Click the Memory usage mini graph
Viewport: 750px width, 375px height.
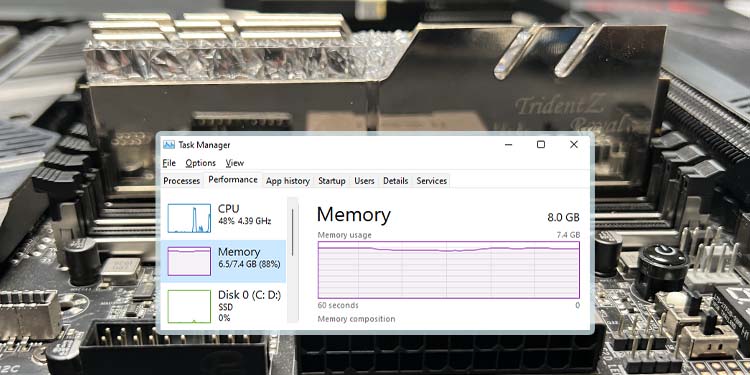(x=189, y=261)
